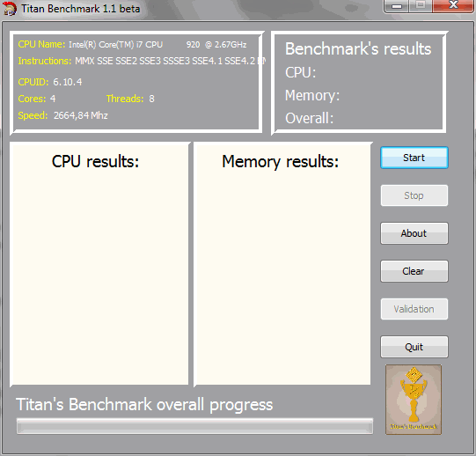This screenshot has width=476, height=456.
Task: Click the disabled Validation button
Action: [x=414, y=309]
